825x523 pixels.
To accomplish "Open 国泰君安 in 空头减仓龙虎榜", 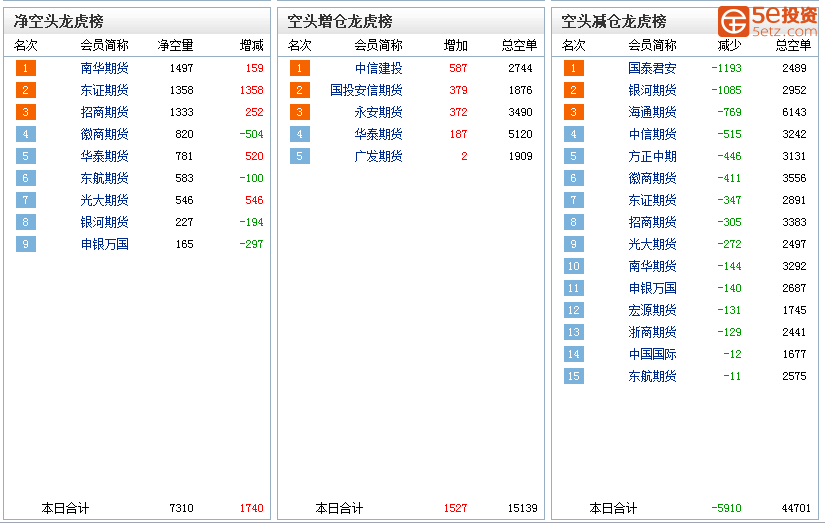I will click(x=652, y=68).
